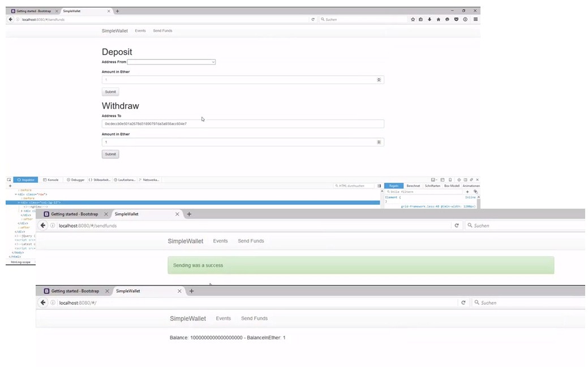Screen dimensions: 588x367
Task: Click the Deposit Amount in Ether field
Action: coord(243,80)
